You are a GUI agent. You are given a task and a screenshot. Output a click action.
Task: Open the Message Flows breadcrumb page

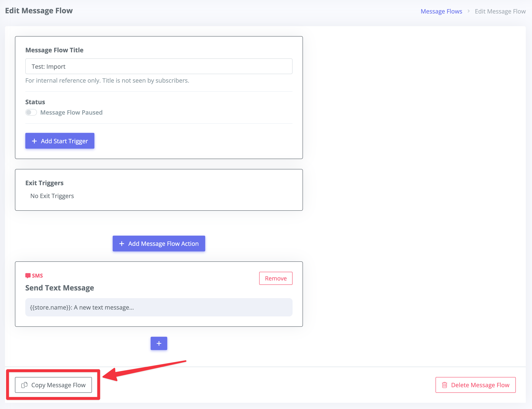point(441,11)
